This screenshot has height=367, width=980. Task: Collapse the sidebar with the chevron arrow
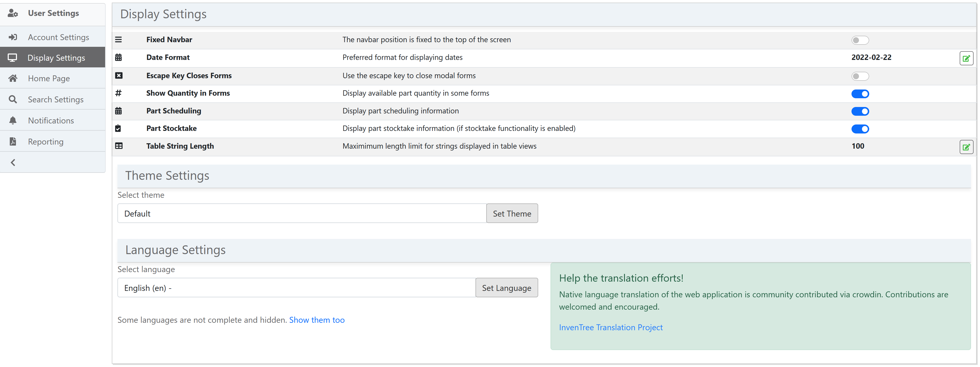coord(13,163)
